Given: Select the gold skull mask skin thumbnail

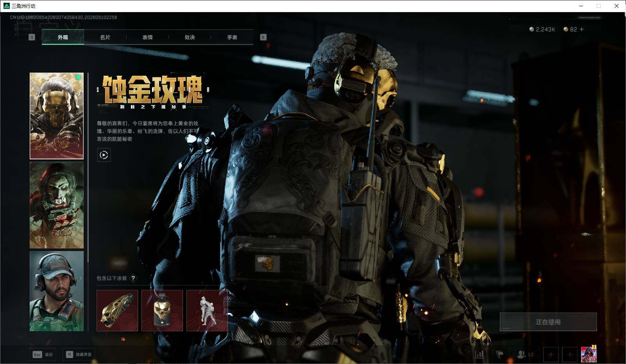Looking at the screenshot, I should (x=57, y=116).
